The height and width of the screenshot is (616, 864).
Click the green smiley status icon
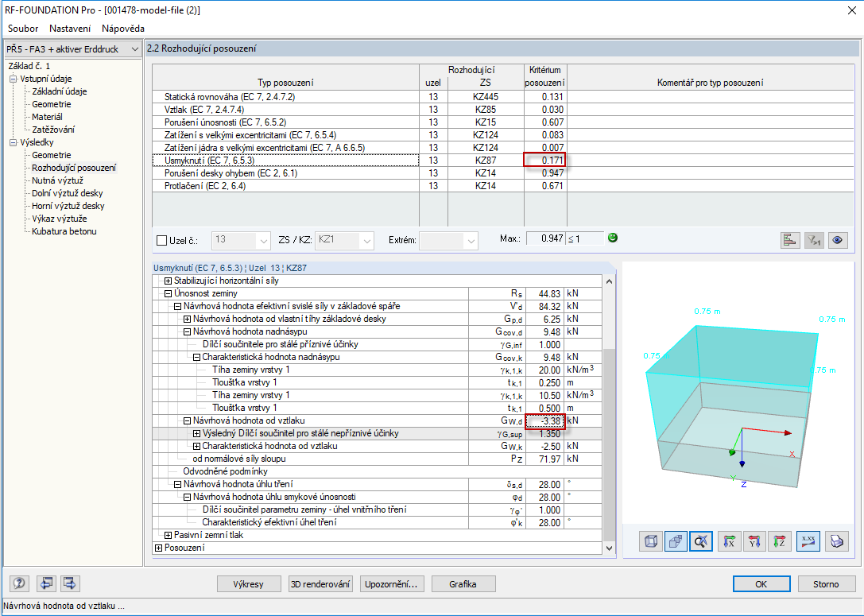point(612,238)
